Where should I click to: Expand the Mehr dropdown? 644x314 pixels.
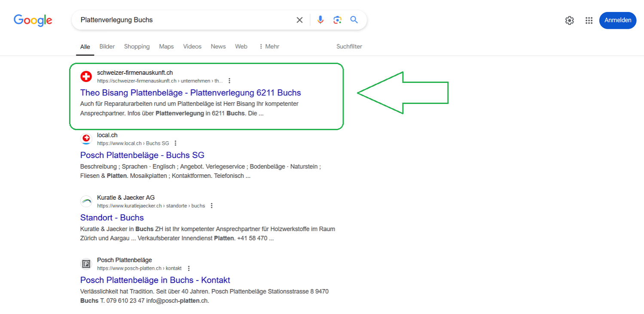point(269,46)
